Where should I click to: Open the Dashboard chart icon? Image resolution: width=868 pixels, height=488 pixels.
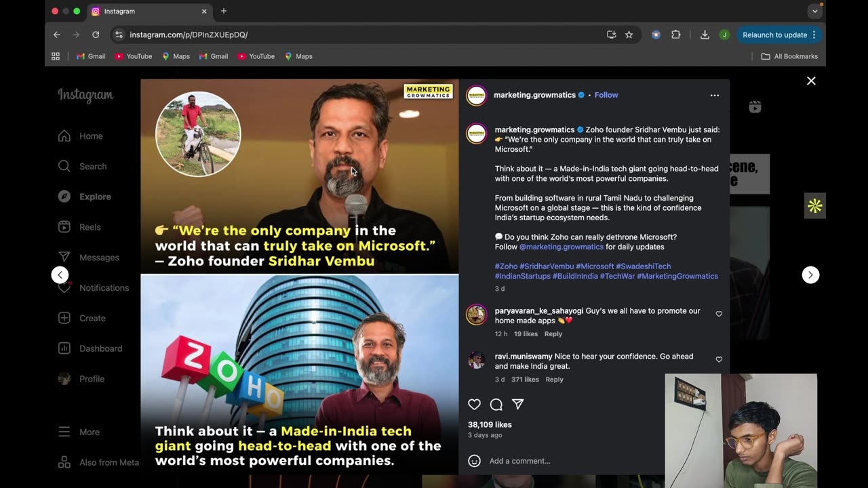click(64, 348)
